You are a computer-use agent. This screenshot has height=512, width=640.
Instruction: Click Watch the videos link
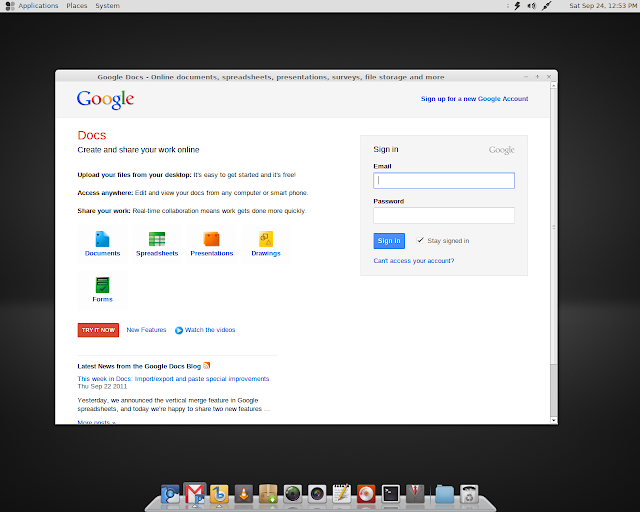(210, 330)
